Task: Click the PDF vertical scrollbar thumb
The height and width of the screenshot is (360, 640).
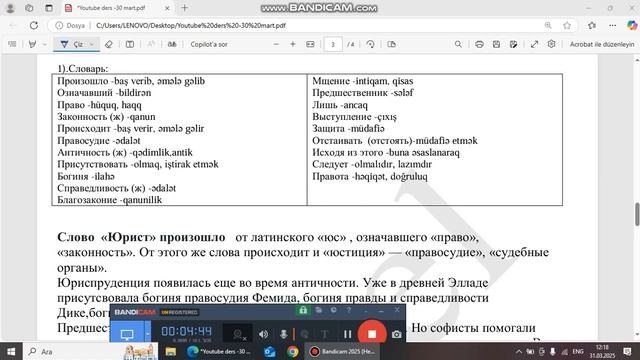Action: (637, 213)
